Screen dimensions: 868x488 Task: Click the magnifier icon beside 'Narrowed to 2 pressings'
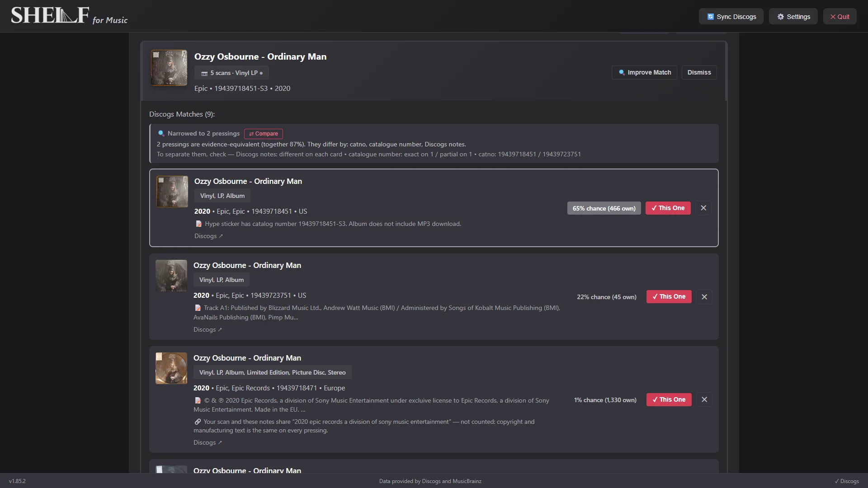coord(161,133)
